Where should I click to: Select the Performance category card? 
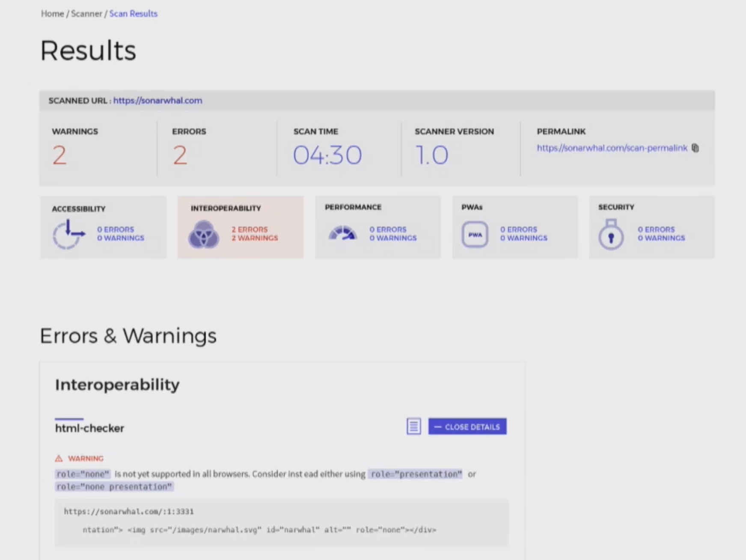(x=378, y=227)
